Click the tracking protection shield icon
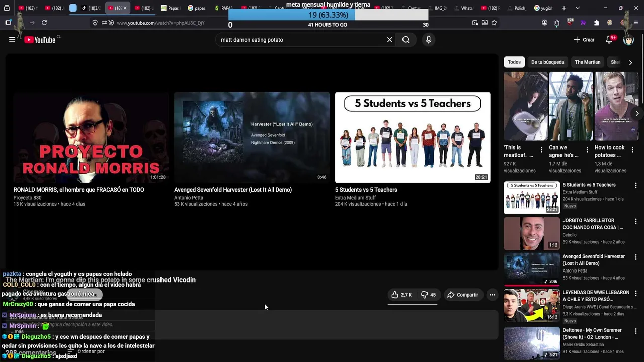This screenshot has height=362, width=644. point(95,23)
